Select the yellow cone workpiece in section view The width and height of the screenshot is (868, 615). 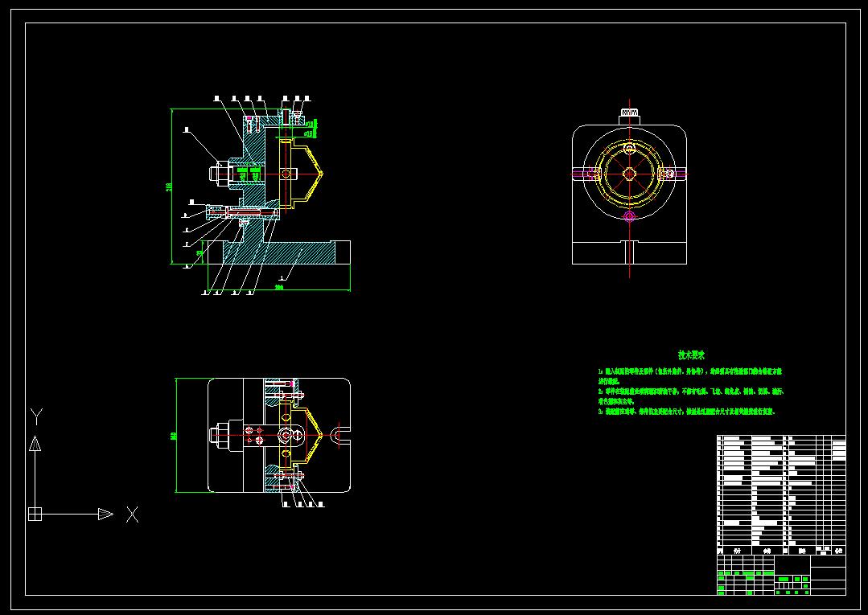tap(301, 174)
